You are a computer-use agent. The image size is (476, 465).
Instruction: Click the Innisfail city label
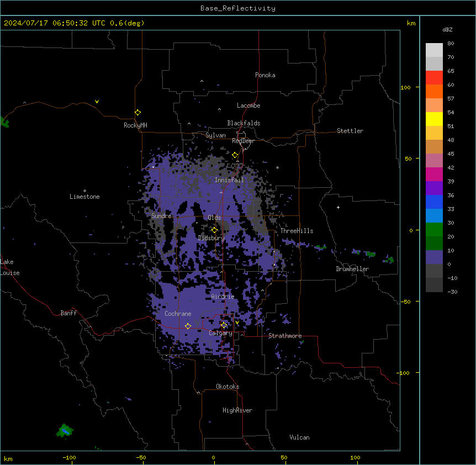pyautogui.click(x=229, y=180)
